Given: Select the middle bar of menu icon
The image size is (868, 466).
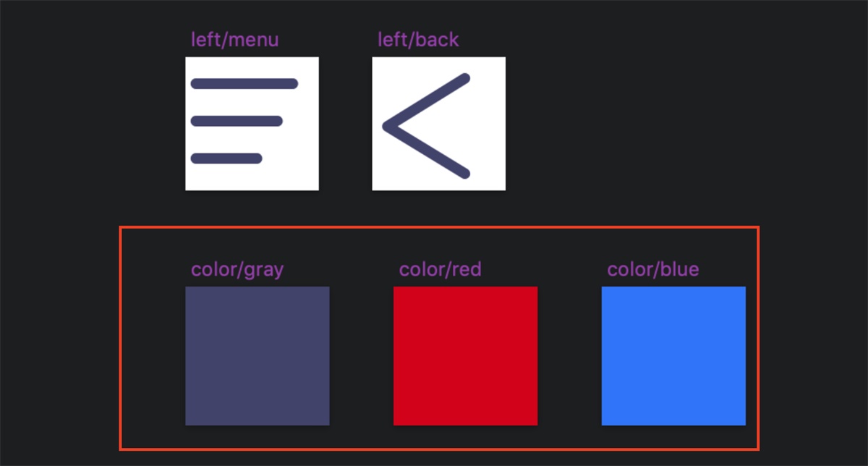Looking at the screenshot, I should [236, 121].
